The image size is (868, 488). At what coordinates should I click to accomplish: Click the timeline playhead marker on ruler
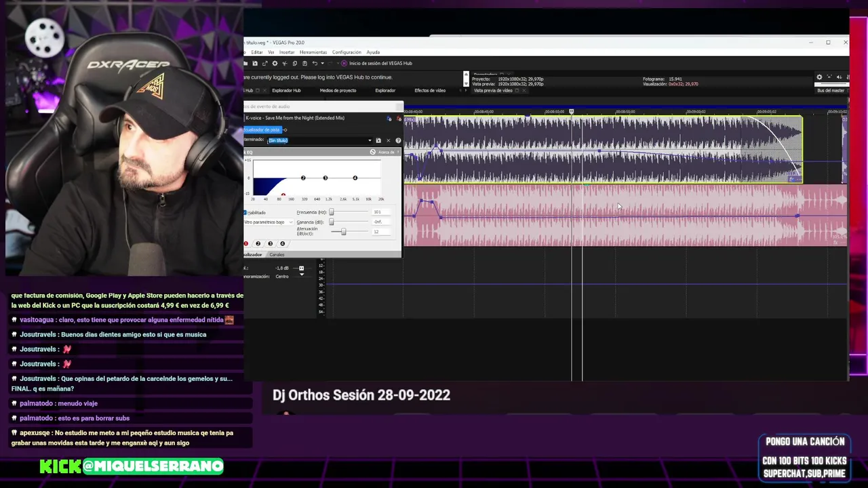point(572,111)
